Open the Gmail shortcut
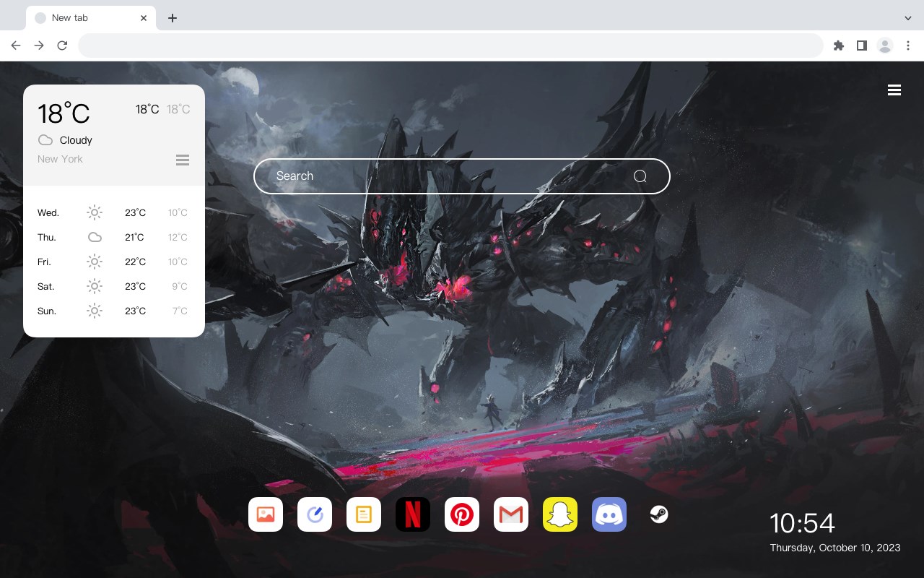This screenshot has width=924, height=578. click(511, 514)
